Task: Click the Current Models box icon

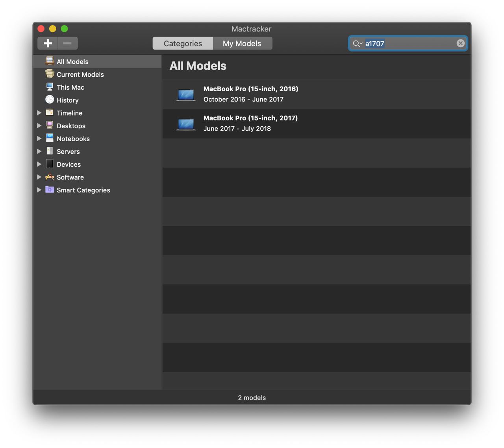Action: click(50, 74)
